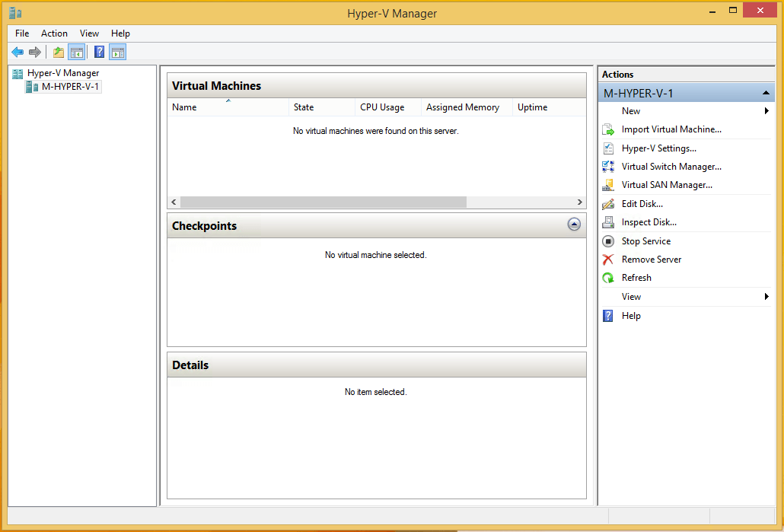Click the Hyper-V Manager title bar app icon
This screenshot has height=532, width=784.
[15, 13]
